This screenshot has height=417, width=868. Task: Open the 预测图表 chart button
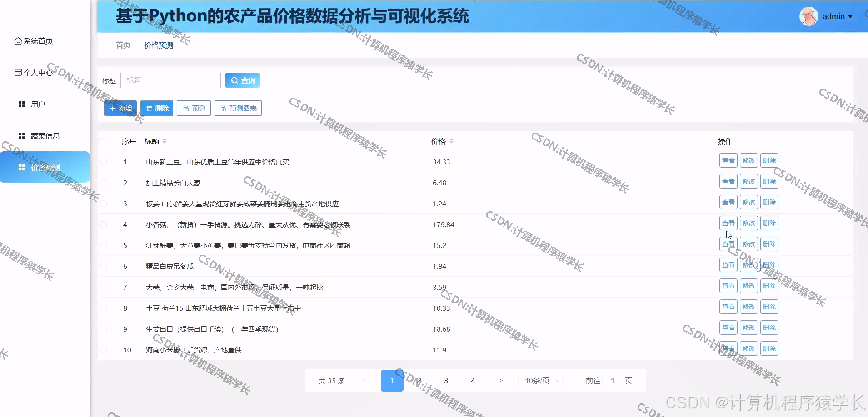click(x=238, y=108)
